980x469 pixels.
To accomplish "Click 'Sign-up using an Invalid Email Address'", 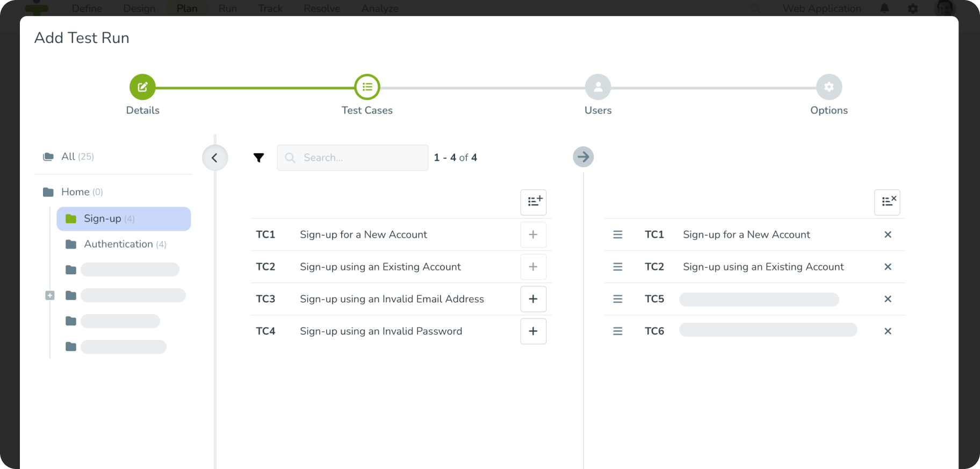I will pyautogui.click(x=392, y=299).
